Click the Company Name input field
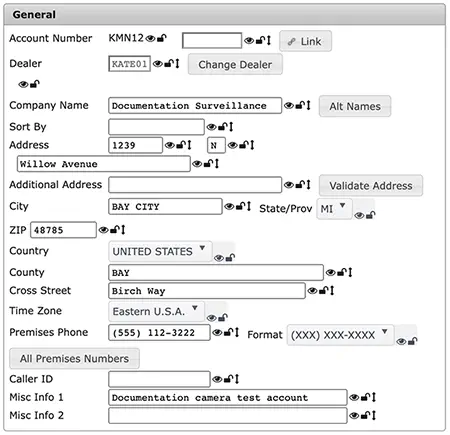The height and width of the screenshot is (435, 450). click(195, 106)
